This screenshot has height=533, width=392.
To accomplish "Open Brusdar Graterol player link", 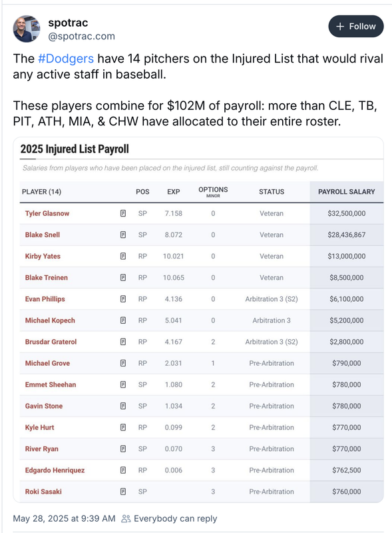I will pos(51,342).
